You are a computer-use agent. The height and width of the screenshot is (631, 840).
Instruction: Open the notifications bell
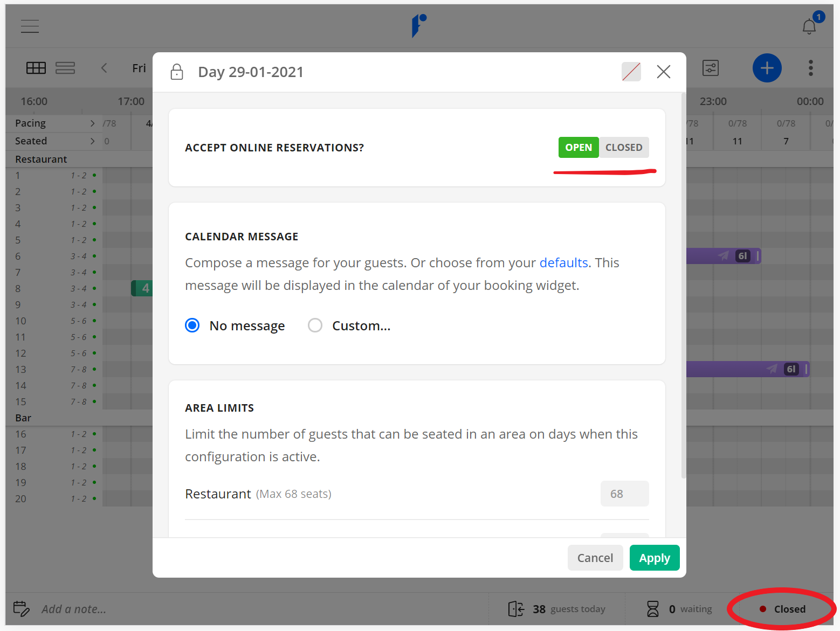coord(809,26)
